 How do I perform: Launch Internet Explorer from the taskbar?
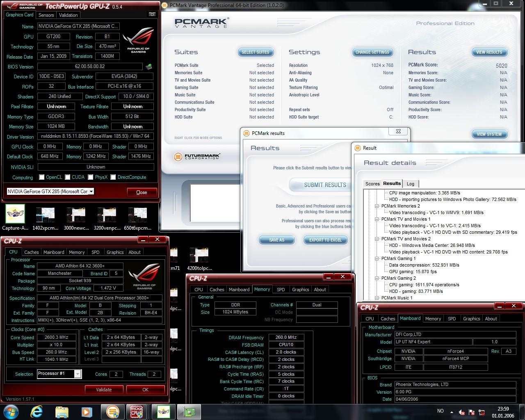click(x=37, y=411)
